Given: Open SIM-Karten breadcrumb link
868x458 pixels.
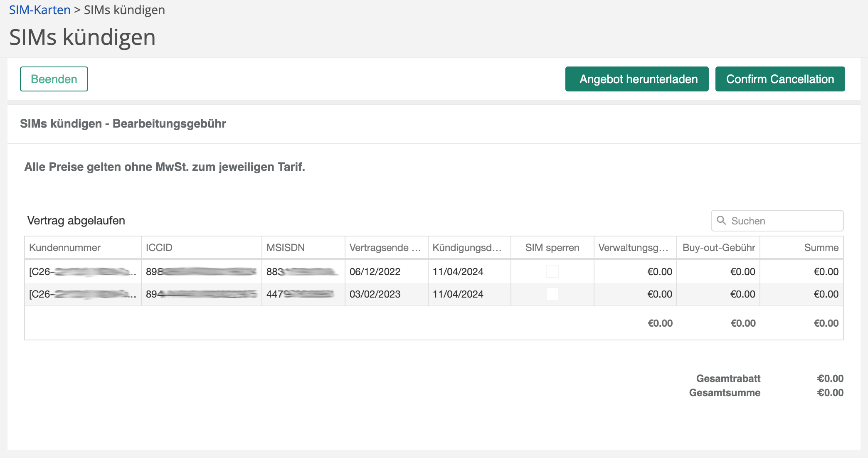Looking at the screenshot, I should tap(40, 10).
